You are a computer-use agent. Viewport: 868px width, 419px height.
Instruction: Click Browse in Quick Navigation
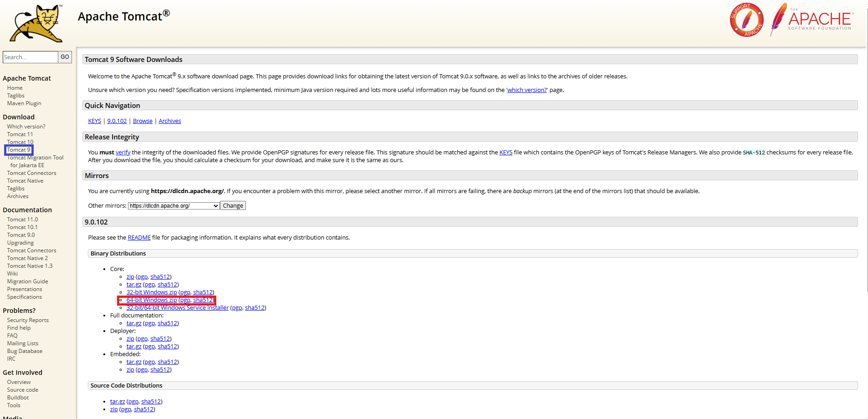coord(143,121)
